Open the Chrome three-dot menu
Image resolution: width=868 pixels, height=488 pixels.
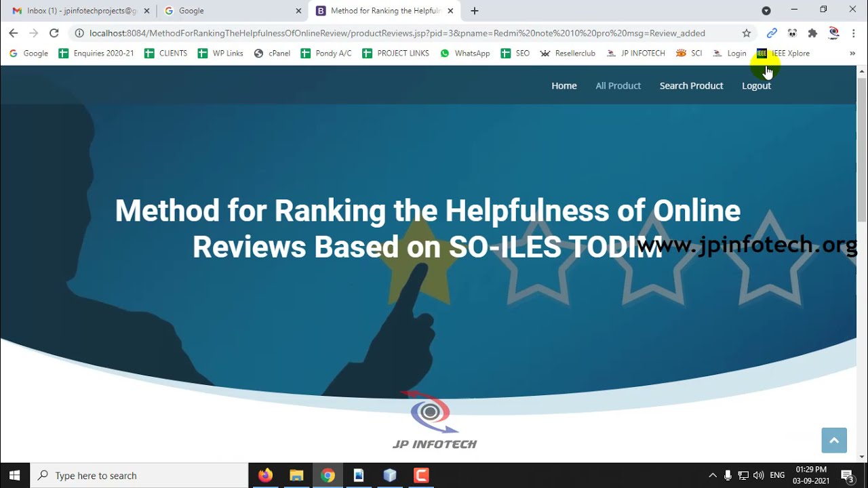pos(853,33)
